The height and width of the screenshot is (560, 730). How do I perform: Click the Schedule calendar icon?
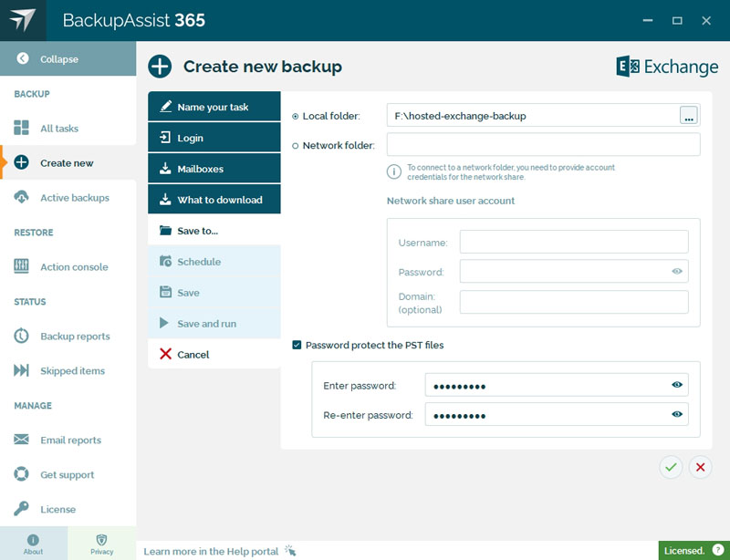(x=165, y=261)
